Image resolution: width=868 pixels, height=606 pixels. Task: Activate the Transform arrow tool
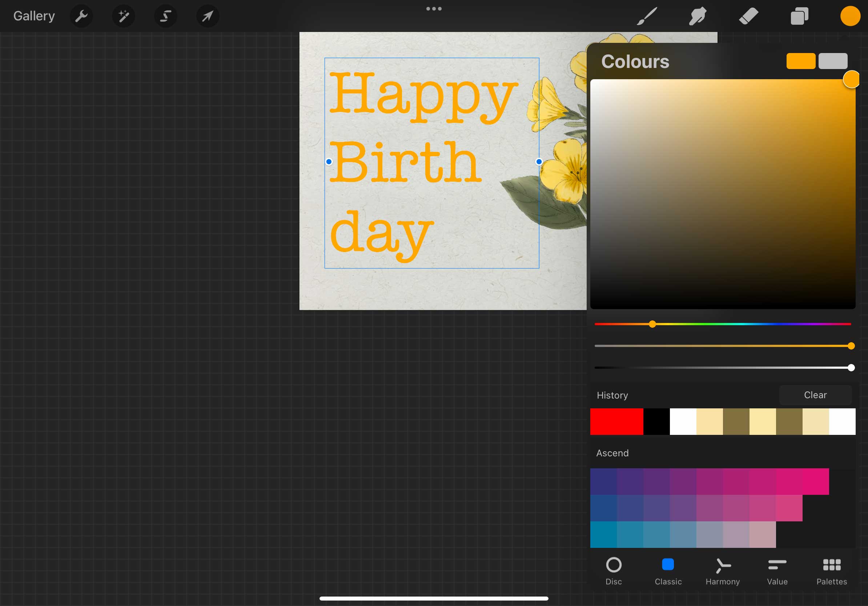(208, 16)
